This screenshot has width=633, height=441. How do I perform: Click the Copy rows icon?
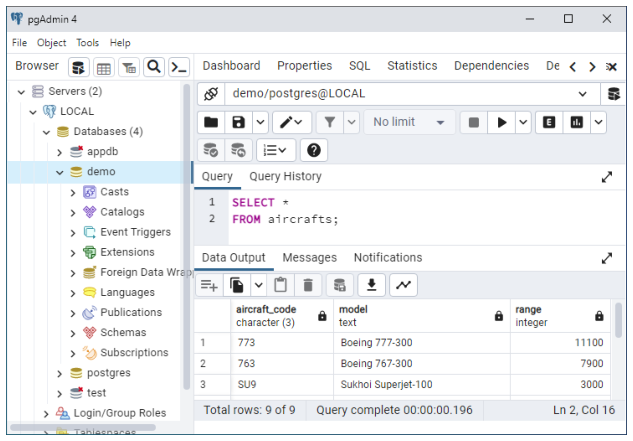237,286
